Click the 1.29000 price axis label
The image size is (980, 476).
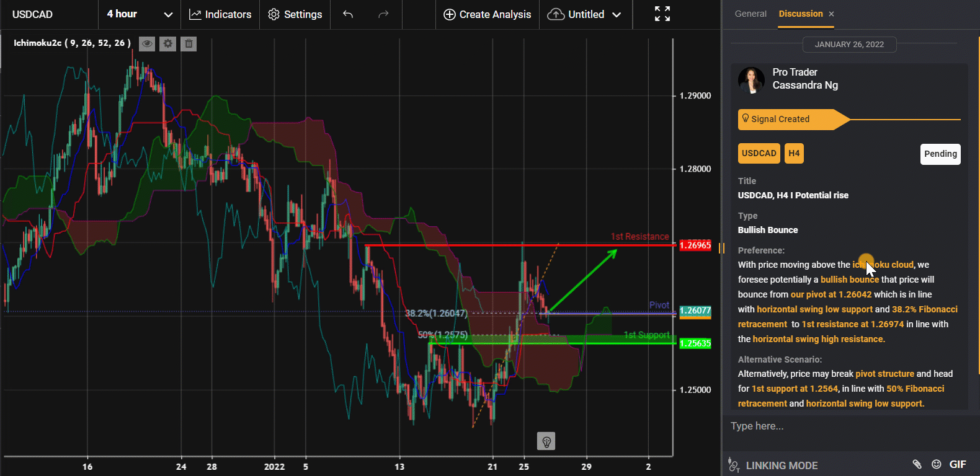point(695,96)
